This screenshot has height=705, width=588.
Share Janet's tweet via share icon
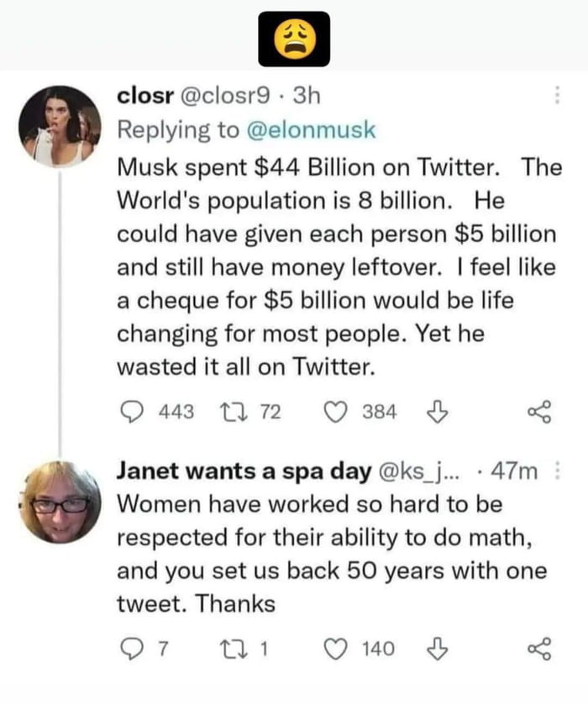pyautogui.click(x=538, y=649)
